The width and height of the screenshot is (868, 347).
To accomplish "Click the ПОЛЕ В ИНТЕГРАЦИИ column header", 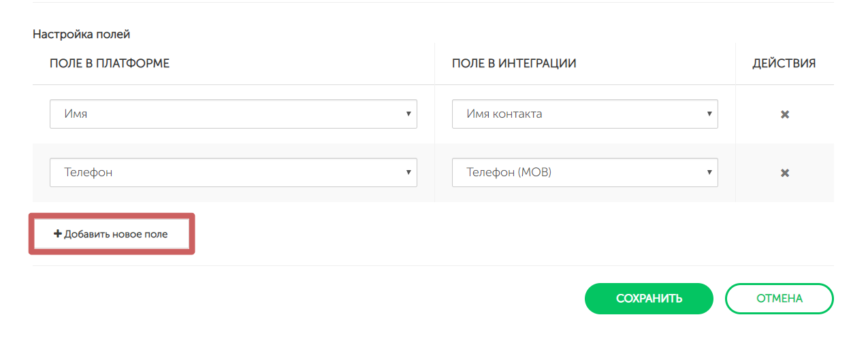I will [x=514, y=63].
